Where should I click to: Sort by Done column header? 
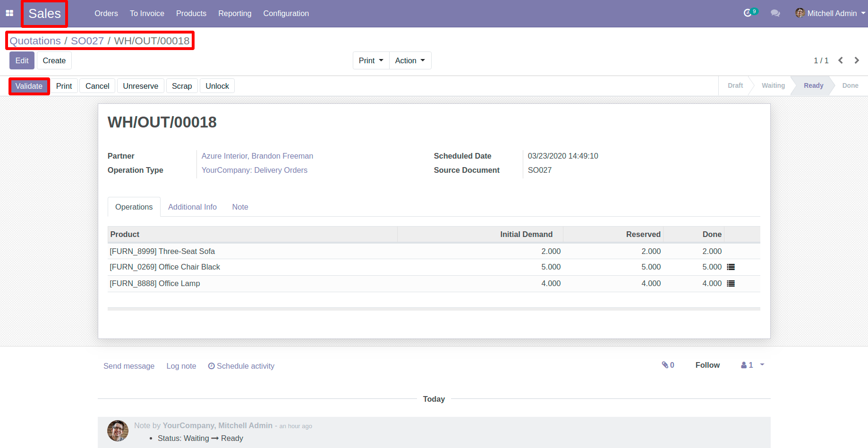click(x=694, y=234)
